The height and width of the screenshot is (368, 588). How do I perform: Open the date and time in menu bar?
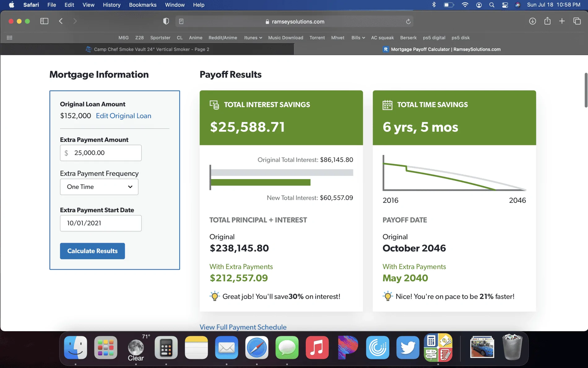coord(554,5)
